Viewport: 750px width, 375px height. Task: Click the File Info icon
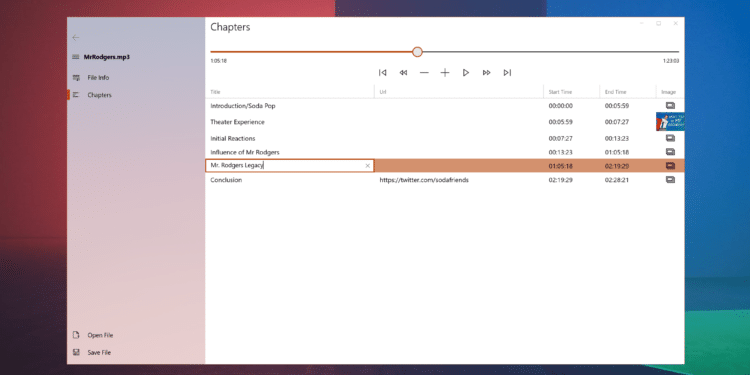coord(76,77)
